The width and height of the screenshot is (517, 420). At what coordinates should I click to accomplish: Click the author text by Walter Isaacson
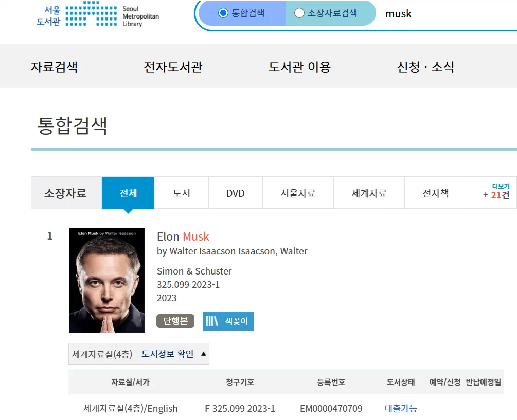click(232, 251)
